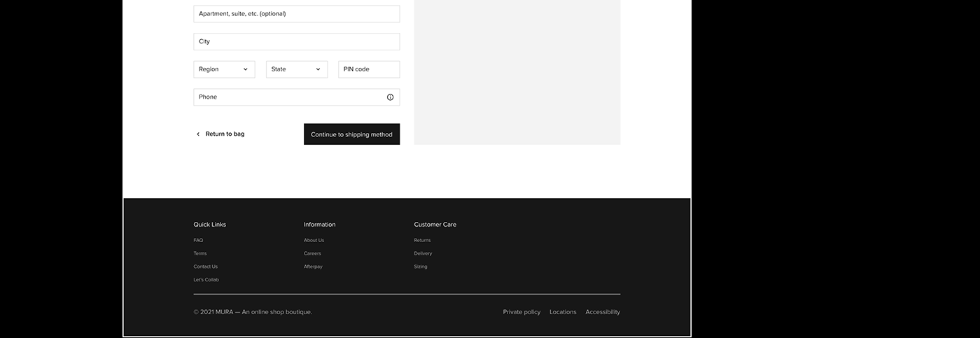
Task: Click the Apartment, suite optional field
Action: tap(296, 14)
